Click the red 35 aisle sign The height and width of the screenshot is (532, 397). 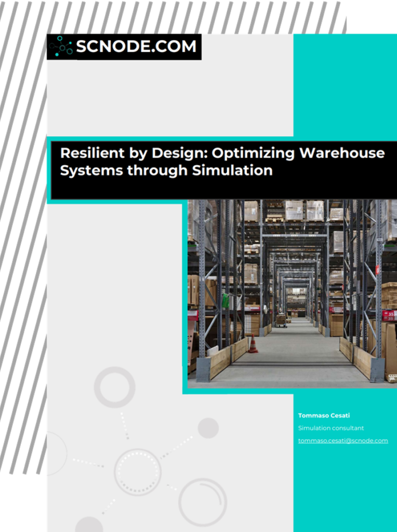388,315
